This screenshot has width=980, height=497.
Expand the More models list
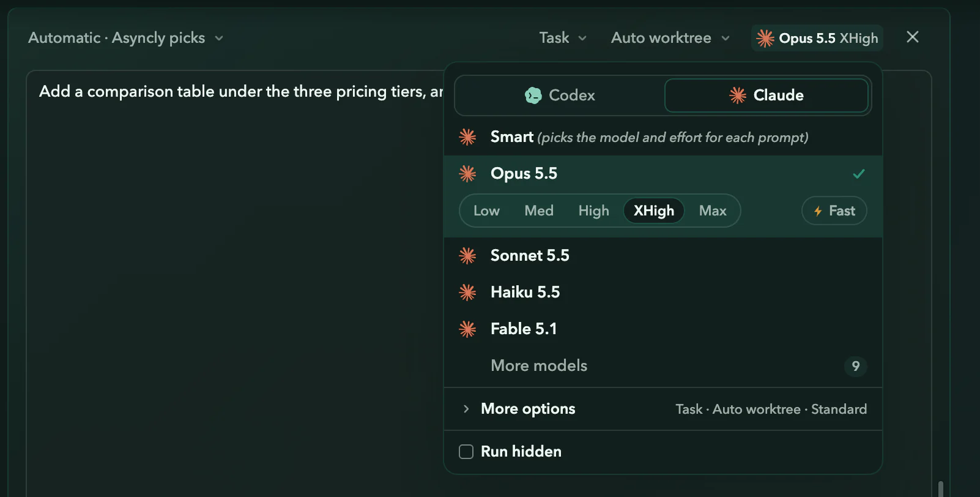point(663,366)
